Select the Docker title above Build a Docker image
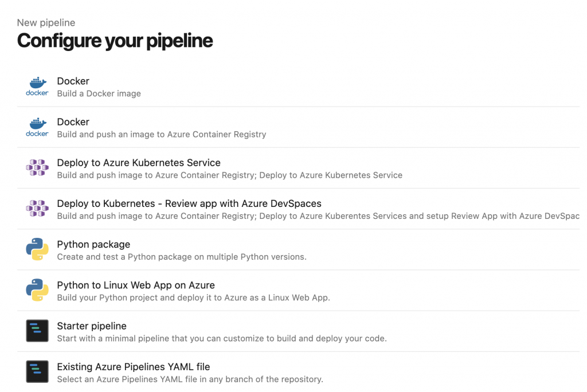The width and height of the screenshot is (587, 392). [73, 81]
